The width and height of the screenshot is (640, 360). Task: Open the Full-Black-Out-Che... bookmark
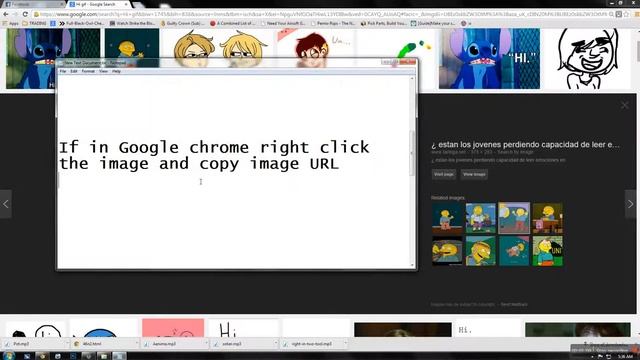[x=82, y=23]
